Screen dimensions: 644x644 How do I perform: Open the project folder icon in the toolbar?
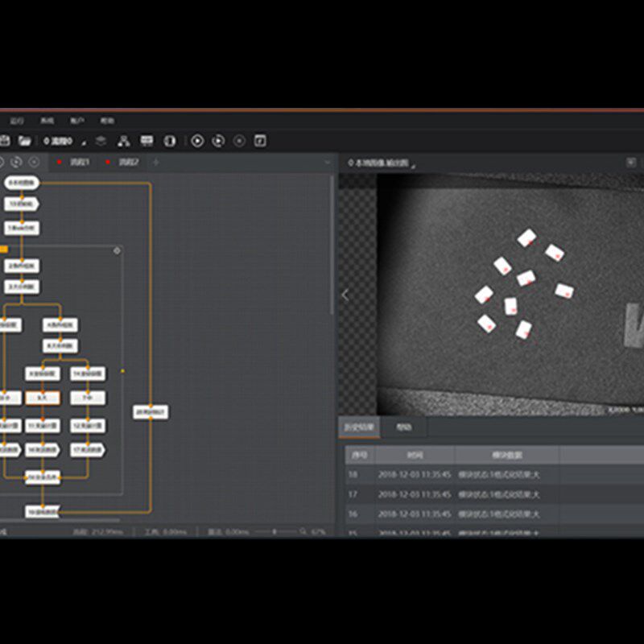click(25, 141)
